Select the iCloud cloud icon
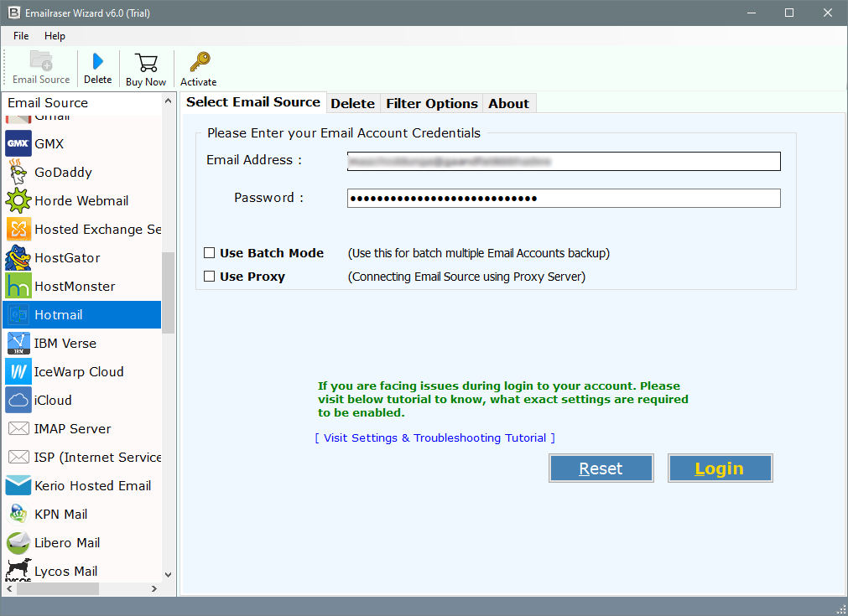Screen dimensions: 848x616 coord(18,401)
